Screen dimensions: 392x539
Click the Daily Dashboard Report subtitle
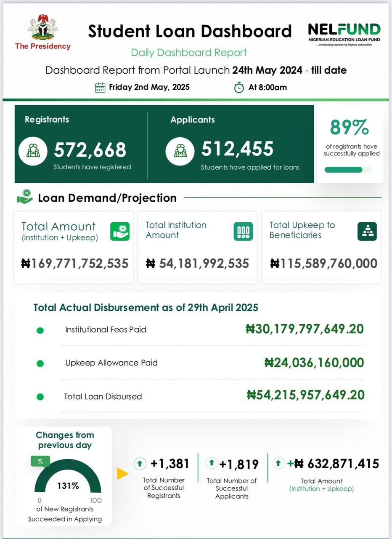[189, 53]
